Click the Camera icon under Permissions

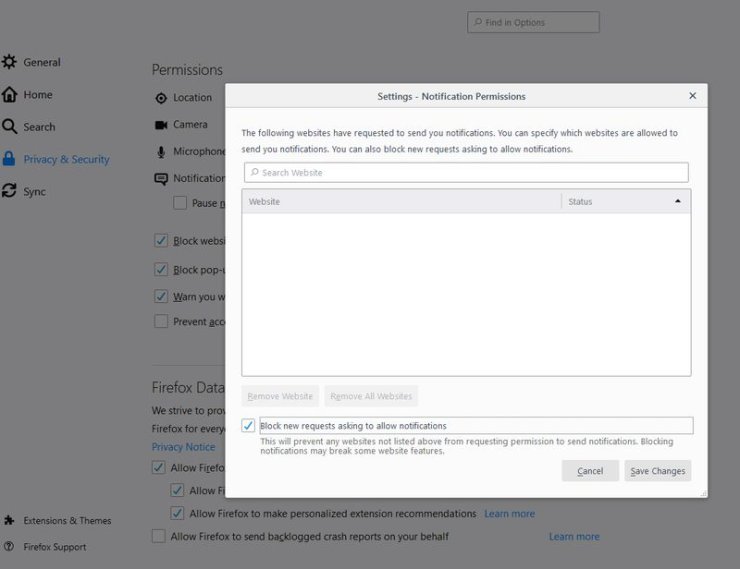coord(161,125)
